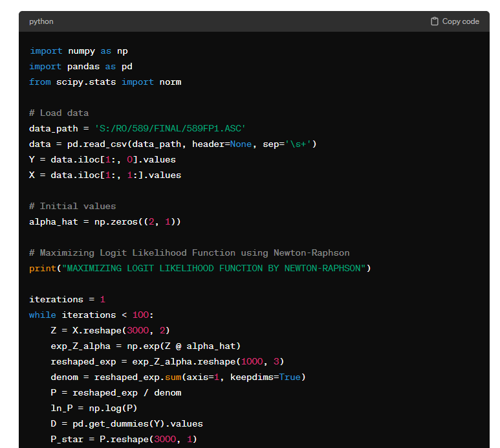This screenshot has height=448, width=500.
Task: Click the 'X = data.iloc[1:, 1:].values' line
Action: pyautogui.click(x=105, y=175)
